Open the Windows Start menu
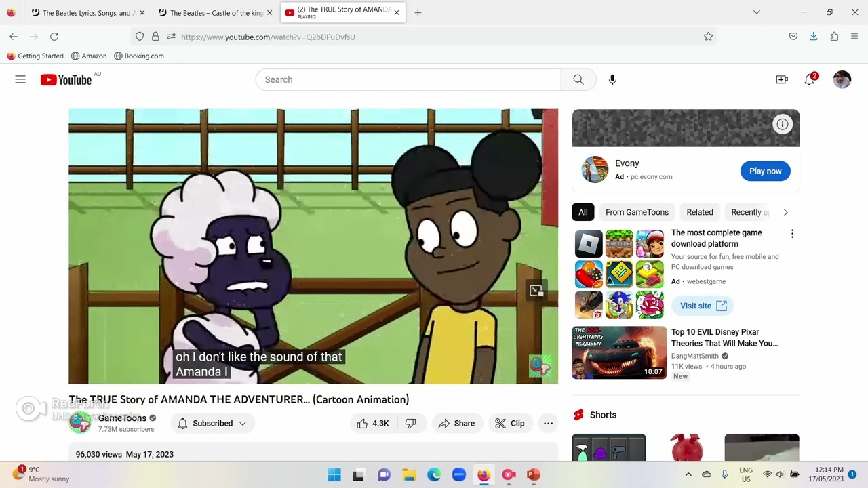The height and width of the screenshot is (488, 868). 334,474
